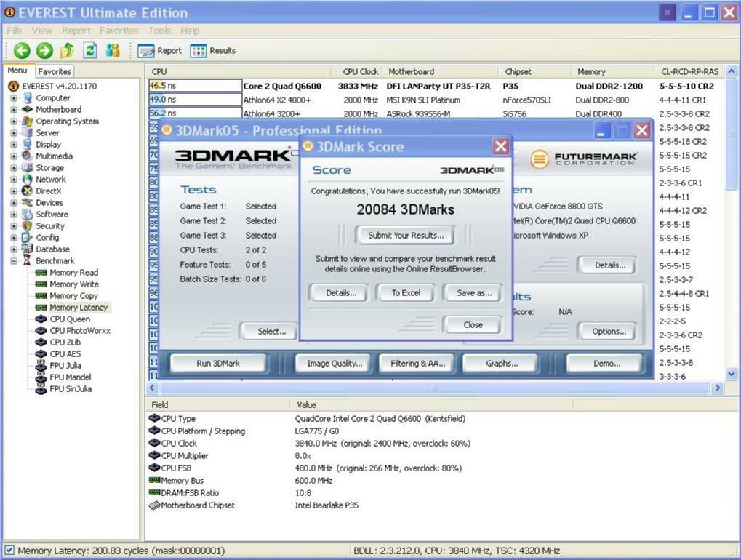
Task: Export the score with To Excel
Action: (x=406, y=293)
